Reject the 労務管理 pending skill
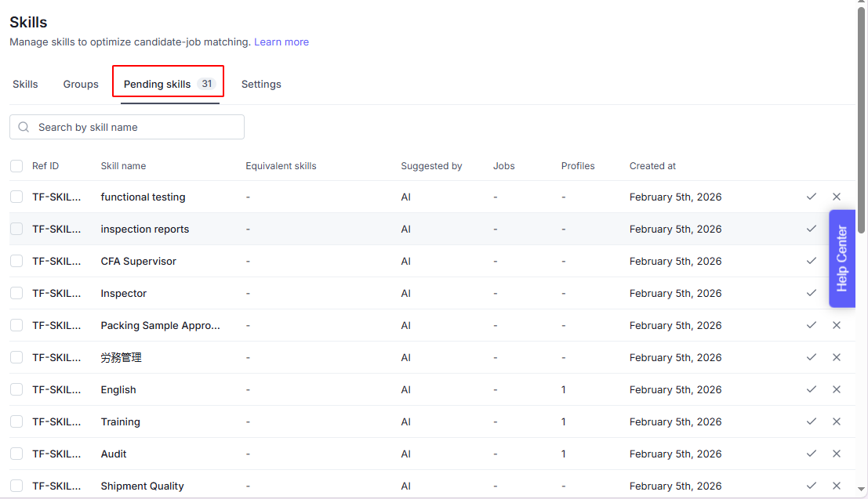The image size is (868, 499). 837,357
